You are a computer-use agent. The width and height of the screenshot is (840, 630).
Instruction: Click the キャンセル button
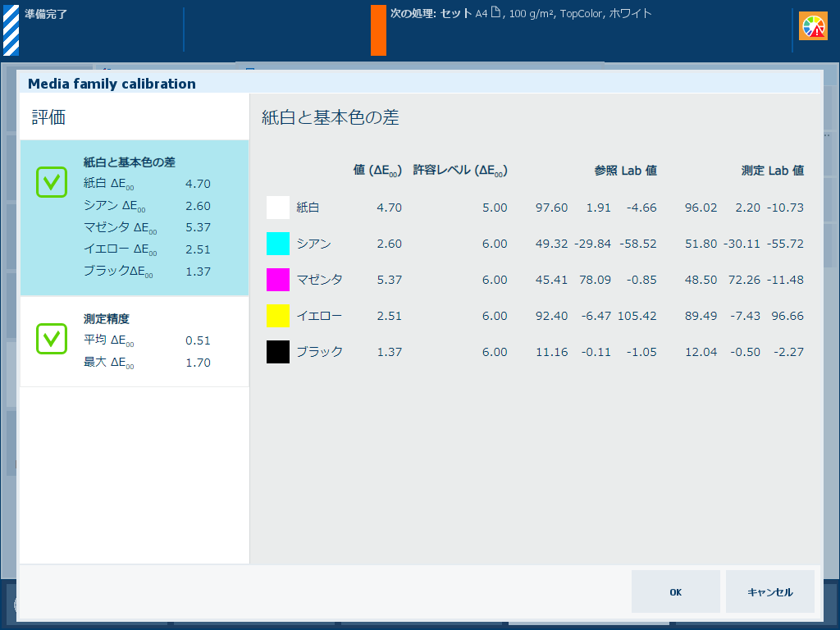(x=769, y=591)
